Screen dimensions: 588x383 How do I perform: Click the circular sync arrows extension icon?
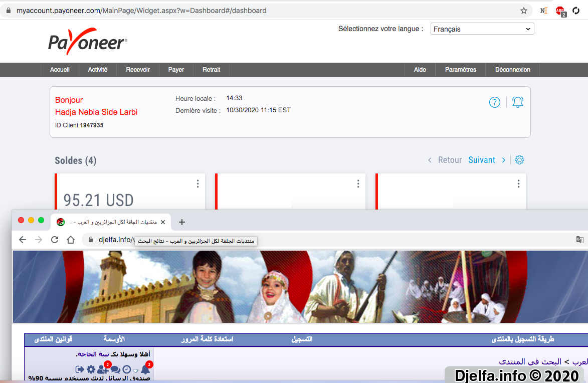coord(576,11)
